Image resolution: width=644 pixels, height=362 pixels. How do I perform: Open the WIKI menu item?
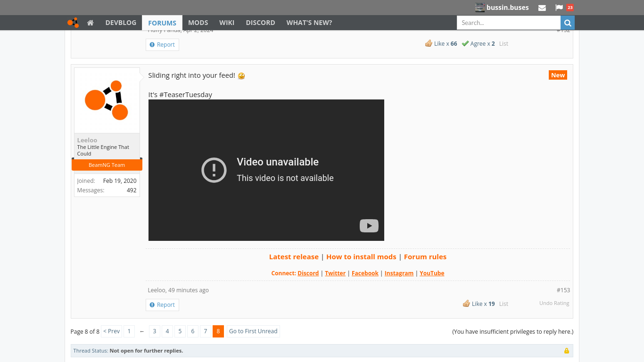[227, 23]
